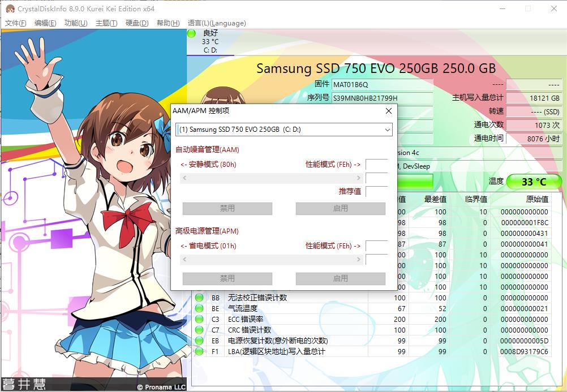The width and height of the screenshot is (567, 392).
Task: Click status circle for BB 无法校正错误计数
Action: 199,298
